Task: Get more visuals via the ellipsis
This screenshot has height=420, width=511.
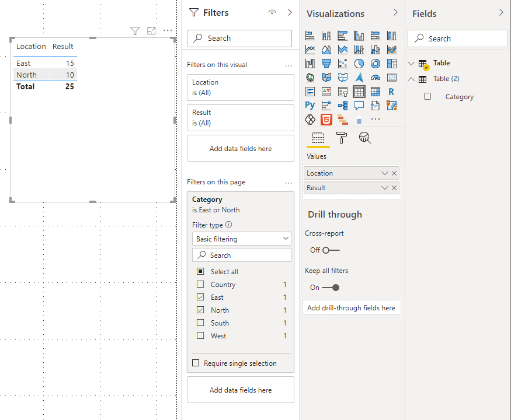Action: click(x=376, y=119)
